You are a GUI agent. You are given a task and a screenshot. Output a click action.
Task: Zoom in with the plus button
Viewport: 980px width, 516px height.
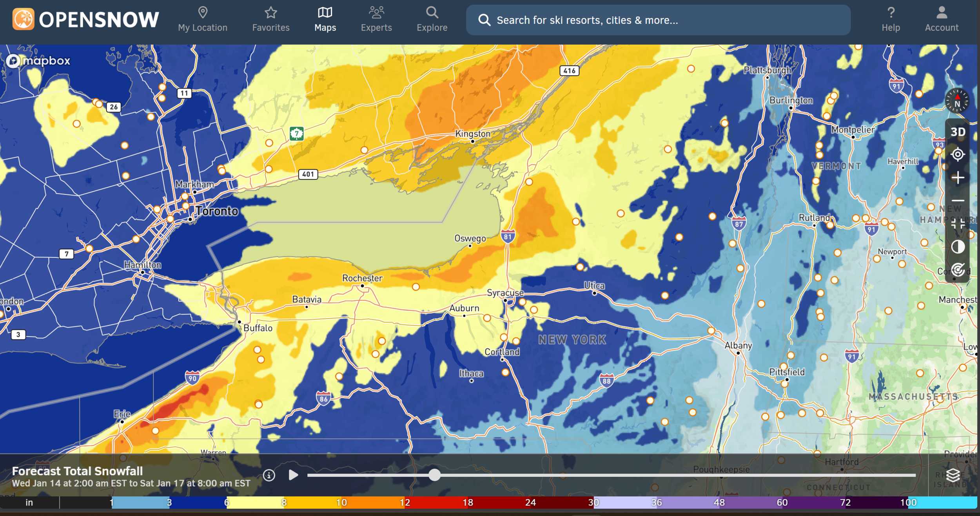pos(958,178)
